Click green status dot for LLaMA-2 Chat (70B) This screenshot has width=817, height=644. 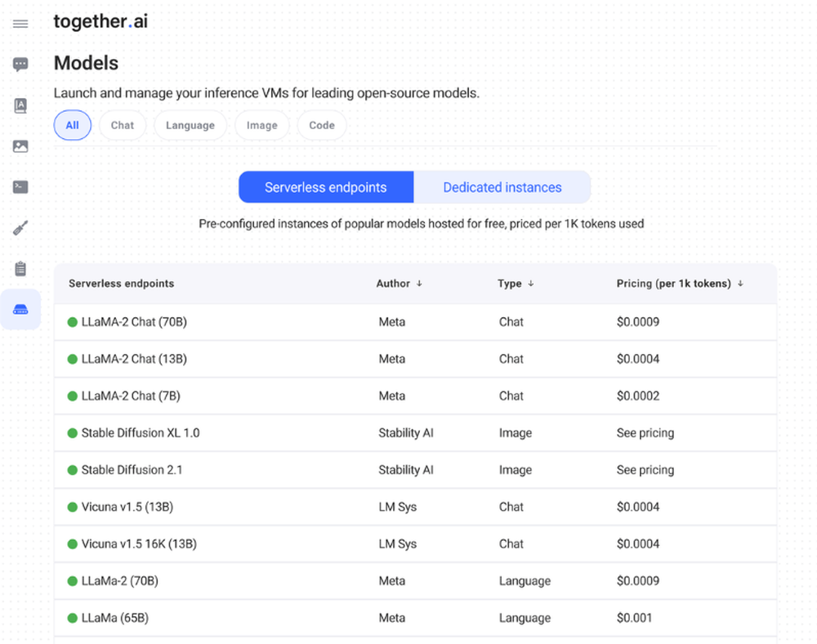click(x=73, y=322)
